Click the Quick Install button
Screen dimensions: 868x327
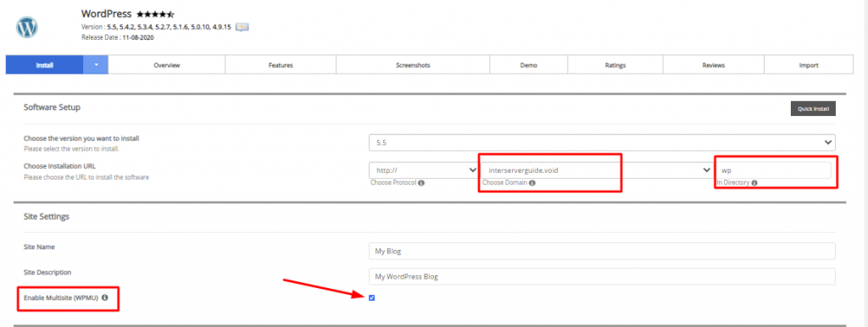coord(813,108)
